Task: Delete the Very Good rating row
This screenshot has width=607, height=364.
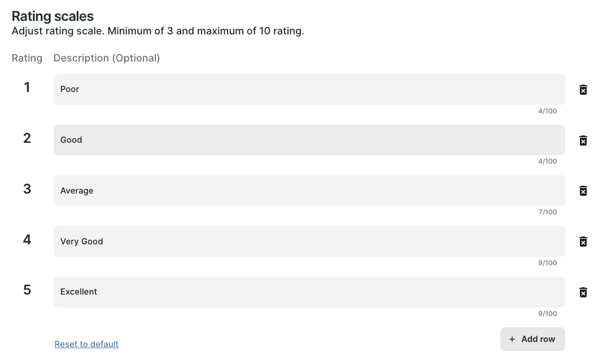Action: [x=583, y=242]
